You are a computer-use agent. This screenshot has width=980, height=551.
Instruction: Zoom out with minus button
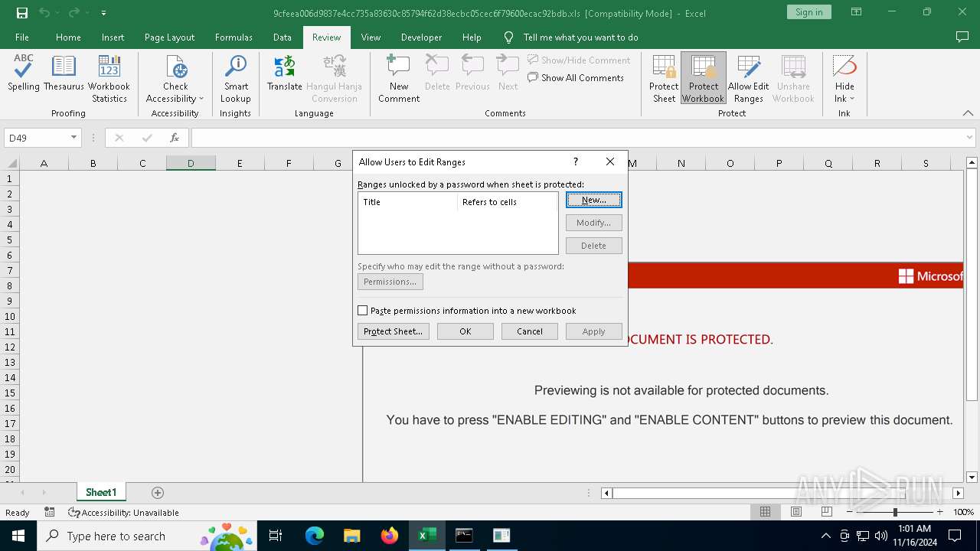click(850, 512)
